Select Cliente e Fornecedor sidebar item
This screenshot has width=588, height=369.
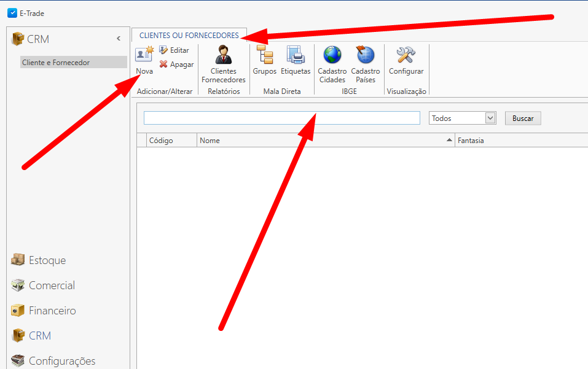tap(73, 63)
